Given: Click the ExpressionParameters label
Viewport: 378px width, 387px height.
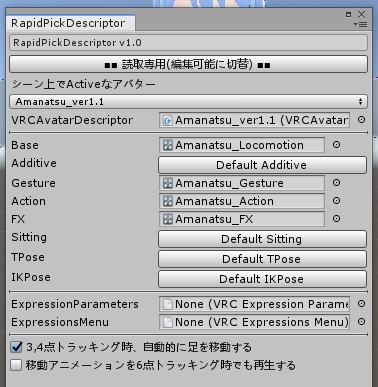Looking at the screenshot, I should [75, 304].
